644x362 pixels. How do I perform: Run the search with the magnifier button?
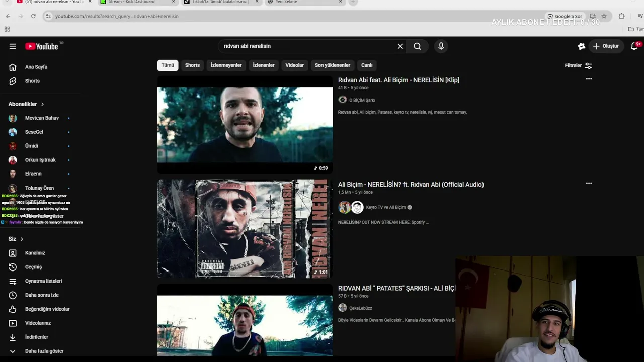click(417, 46)
